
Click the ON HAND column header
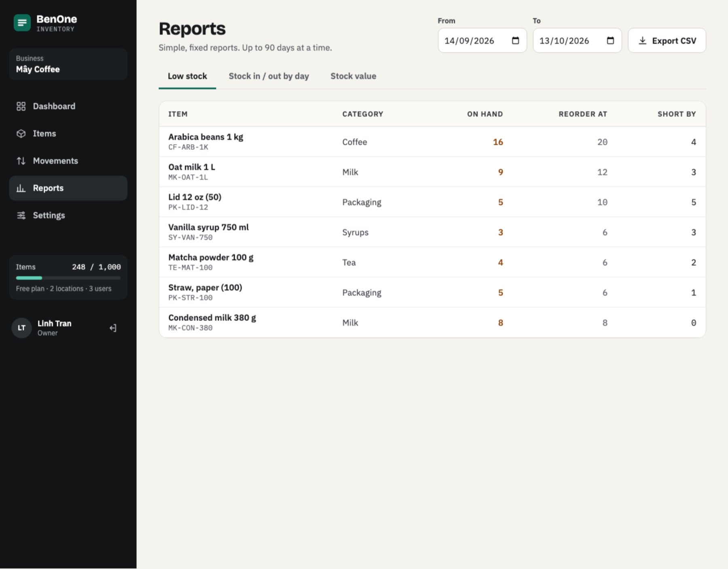485,114
